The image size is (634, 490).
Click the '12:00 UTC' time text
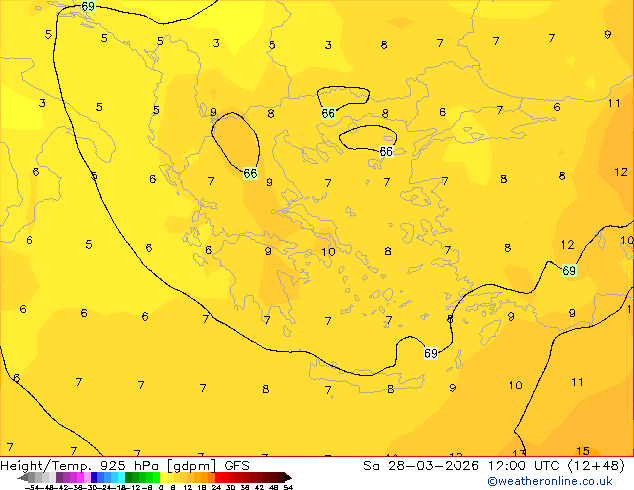pyautogui.click(x=525, y=466)
